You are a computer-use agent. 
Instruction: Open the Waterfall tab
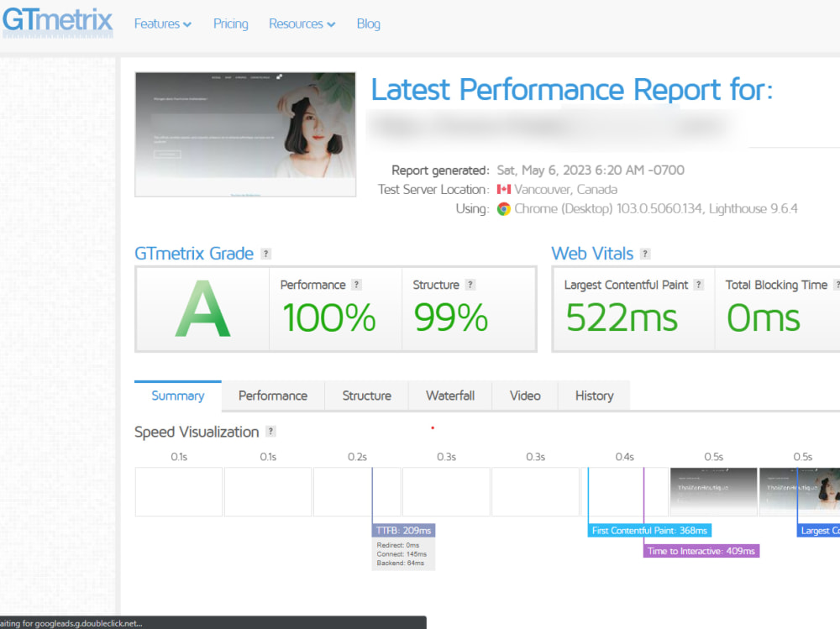[450, 396]
